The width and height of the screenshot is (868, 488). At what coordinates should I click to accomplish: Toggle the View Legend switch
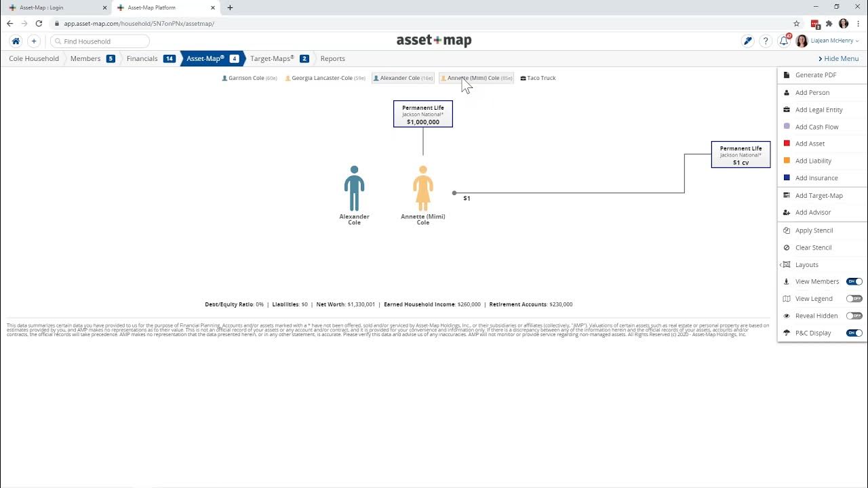854,299
